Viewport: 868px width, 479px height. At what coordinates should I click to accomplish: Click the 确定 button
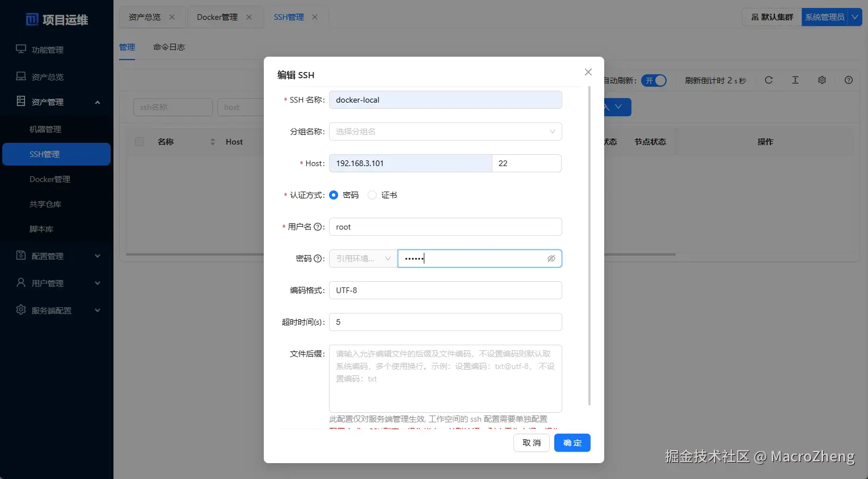coord(572,443)
